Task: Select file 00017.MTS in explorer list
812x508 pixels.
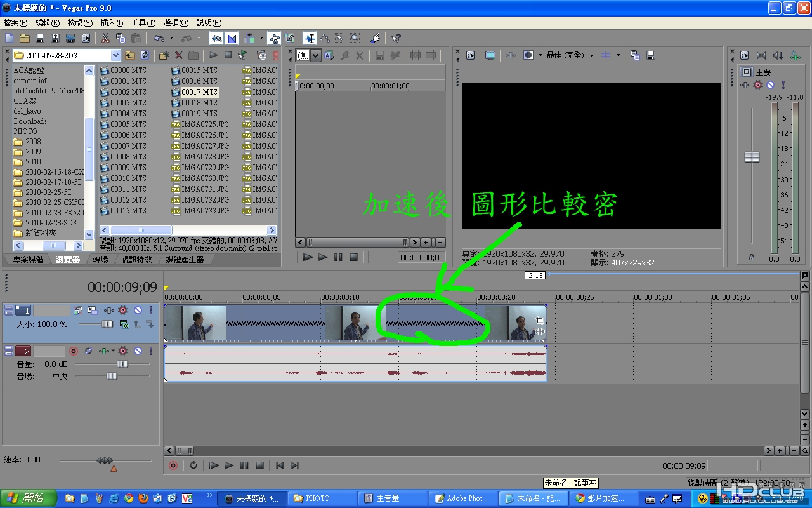Action: click(x=199, y=91)
